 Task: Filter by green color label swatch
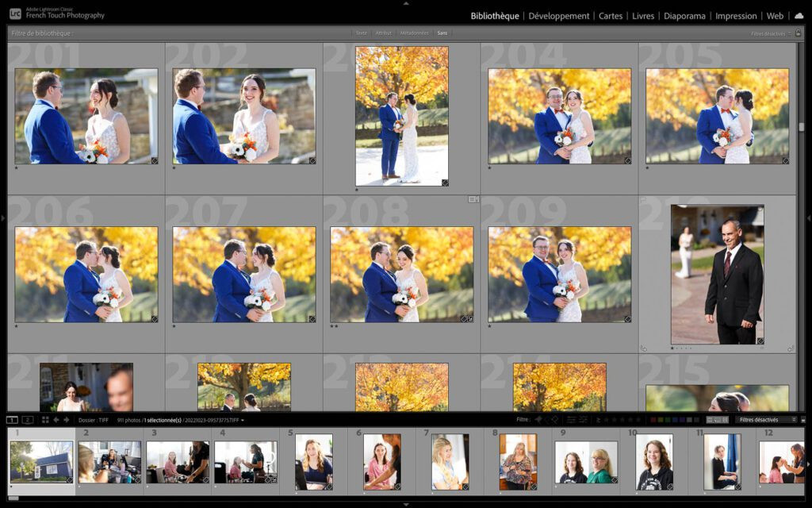(x=668, y=420)
